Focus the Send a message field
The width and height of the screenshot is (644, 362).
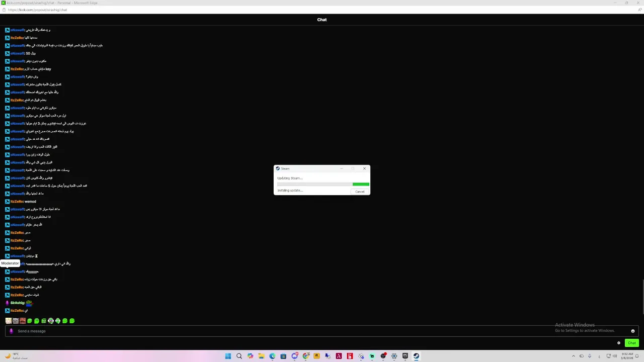(x=322, y=331)
